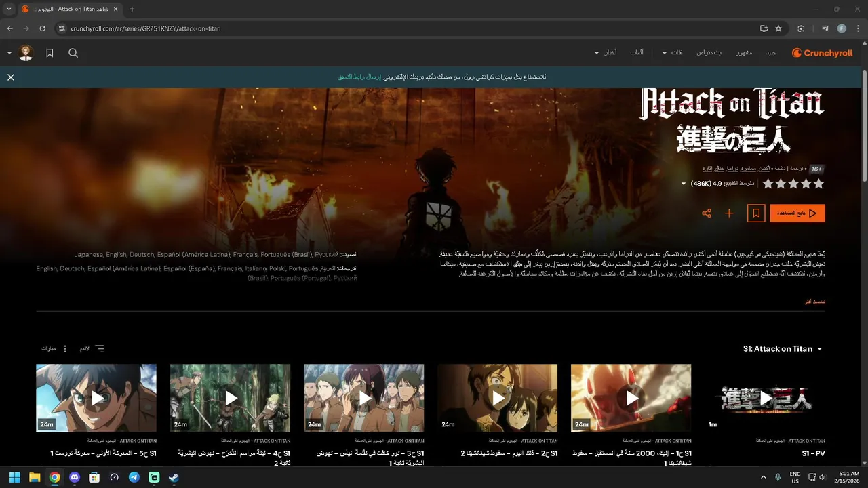Open Chrome media control icon

click(825, 28)
